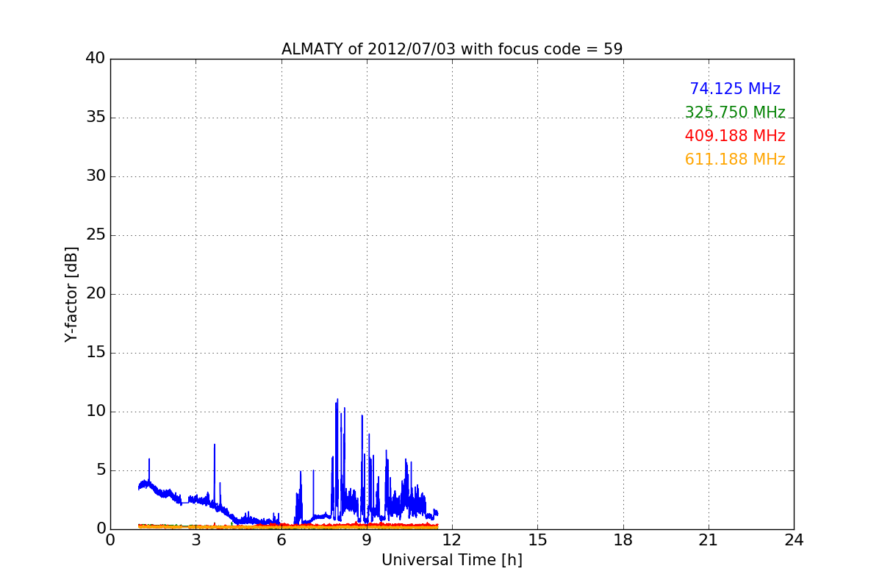Click the Universal Time [h] axis label
Screen dimensions: 882x588
click(452, 560)
